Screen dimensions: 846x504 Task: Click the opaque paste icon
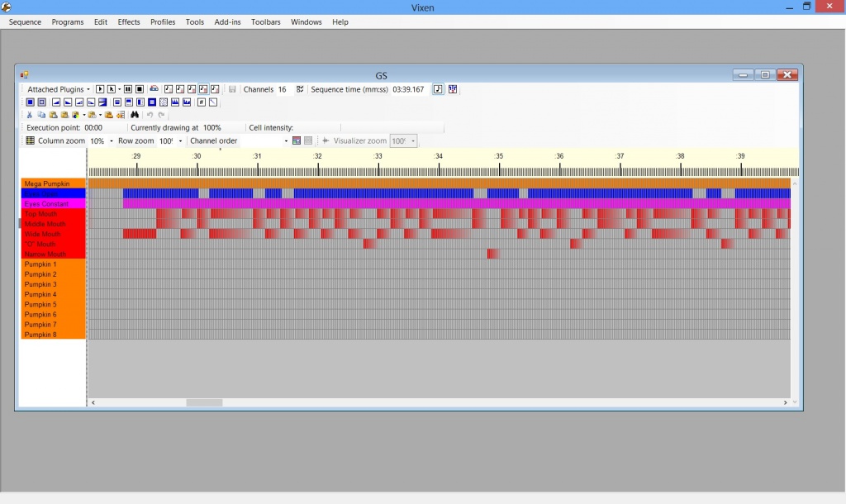pyautogui.click(x=53, y=114)
